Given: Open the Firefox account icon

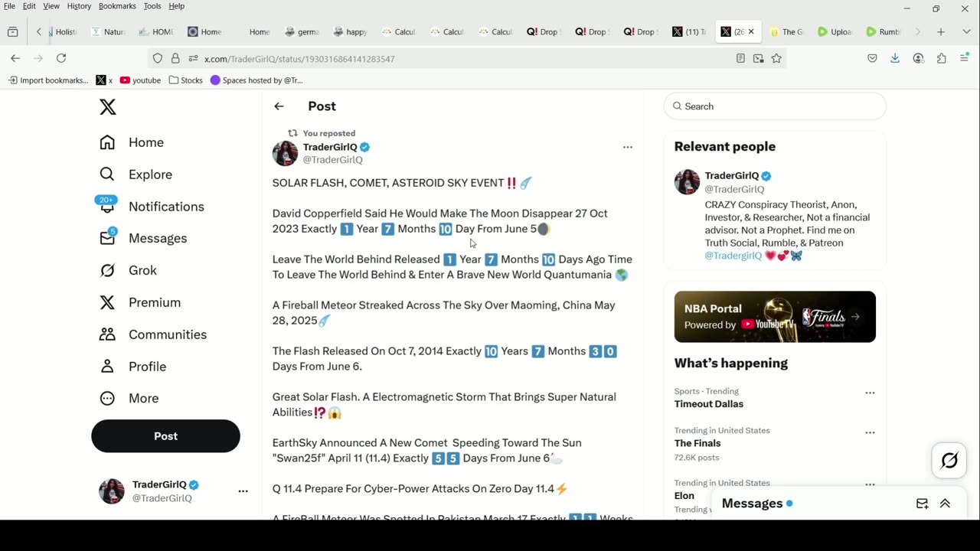Looking at the screenshot, I should click(919, 58).
